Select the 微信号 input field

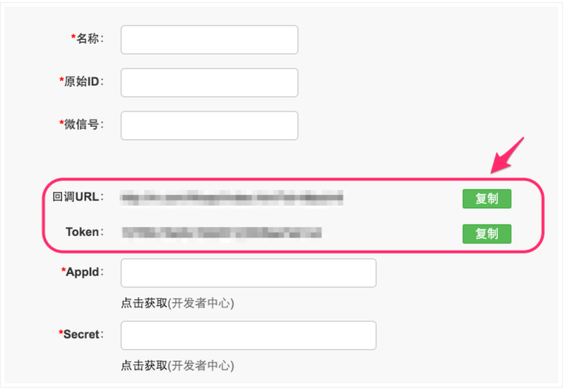(209, 125)
